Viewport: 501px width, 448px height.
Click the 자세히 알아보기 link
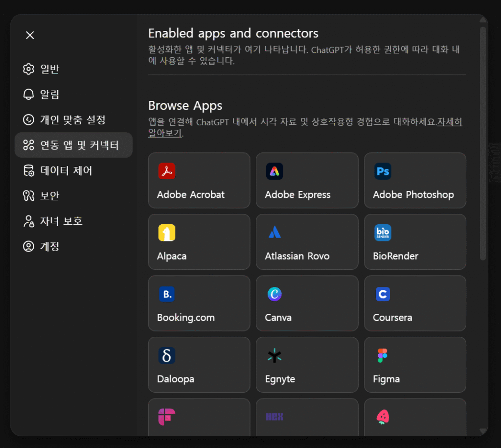click(449, 122)
